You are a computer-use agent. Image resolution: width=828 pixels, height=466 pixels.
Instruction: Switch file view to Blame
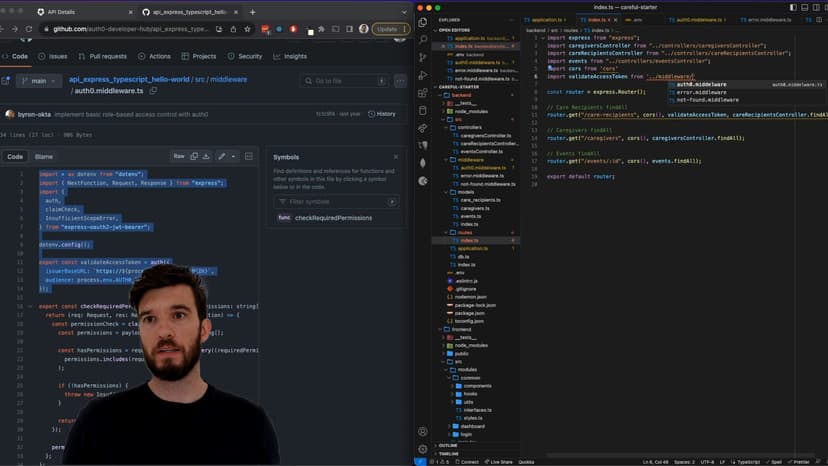point(44,157)
